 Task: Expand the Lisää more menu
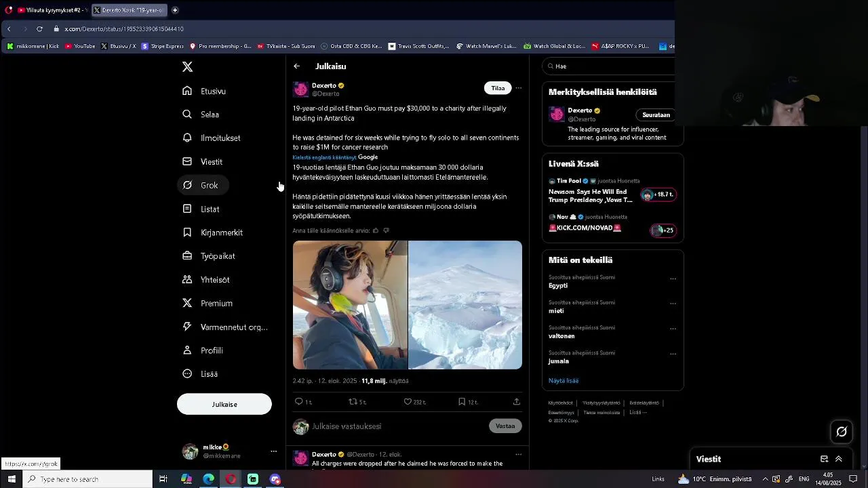click(201, 374)
